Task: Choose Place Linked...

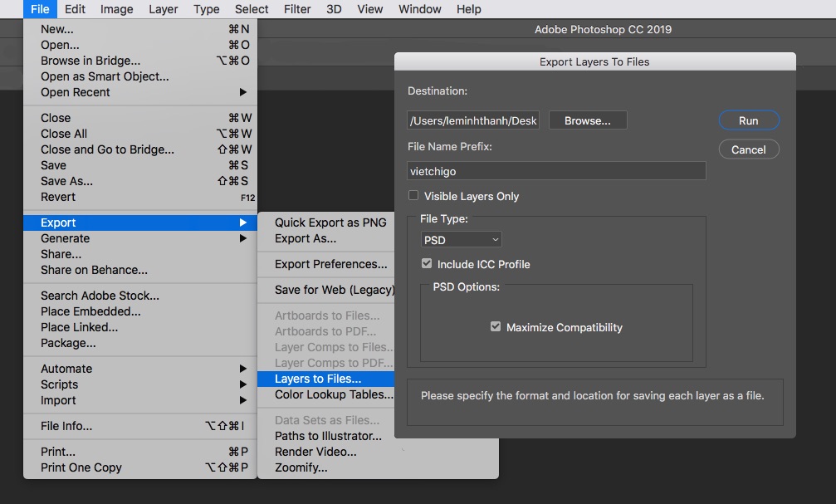Action: [x=140, y=327]
